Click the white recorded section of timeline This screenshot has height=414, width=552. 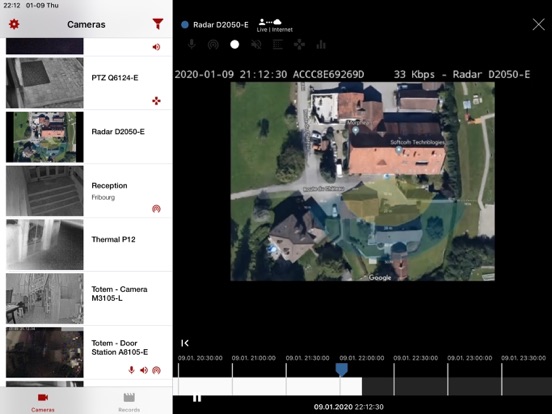coord(267,386)
